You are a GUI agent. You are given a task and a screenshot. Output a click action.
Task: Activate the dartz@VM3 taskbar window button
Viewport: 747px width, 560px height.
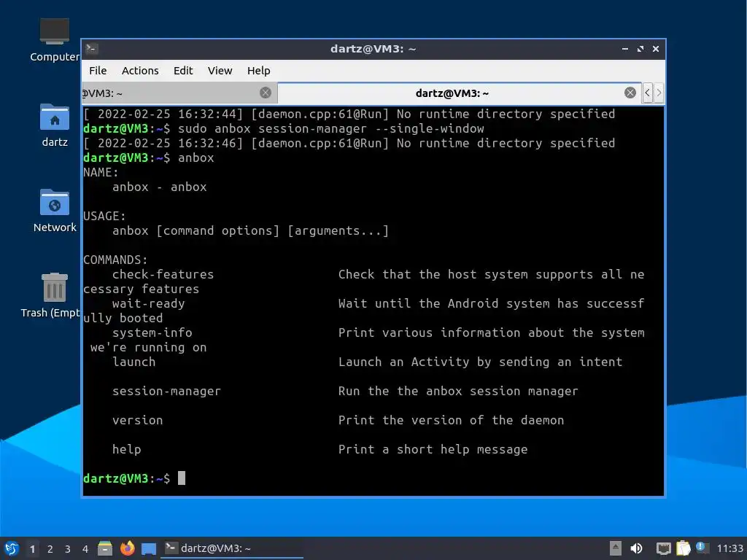(x=233, y=548)
